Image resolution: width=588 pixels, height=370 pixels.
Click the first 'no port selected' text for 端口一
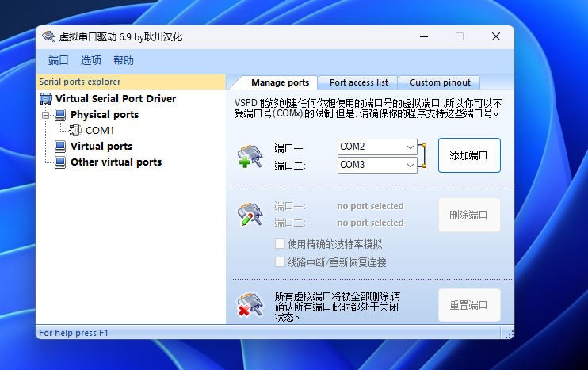pos(370,206)
